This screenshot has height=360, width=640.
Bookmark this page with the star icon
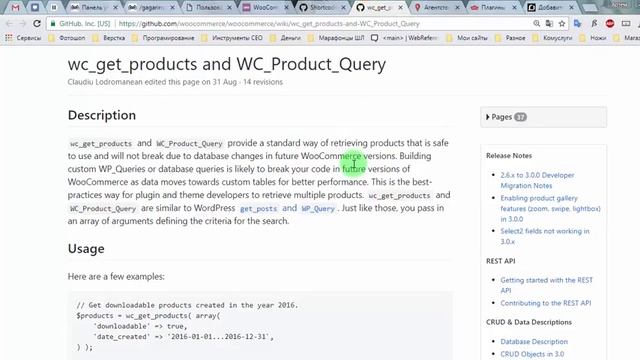[562, 24]
